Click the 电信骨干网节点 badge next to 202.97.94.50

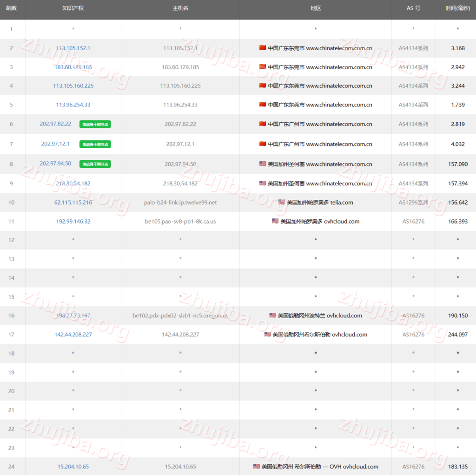click(x=95, y=164)
